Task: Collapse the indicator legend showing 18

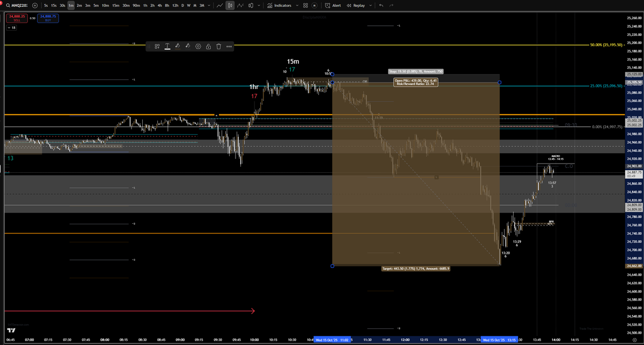Action: (x=11, y=27)
